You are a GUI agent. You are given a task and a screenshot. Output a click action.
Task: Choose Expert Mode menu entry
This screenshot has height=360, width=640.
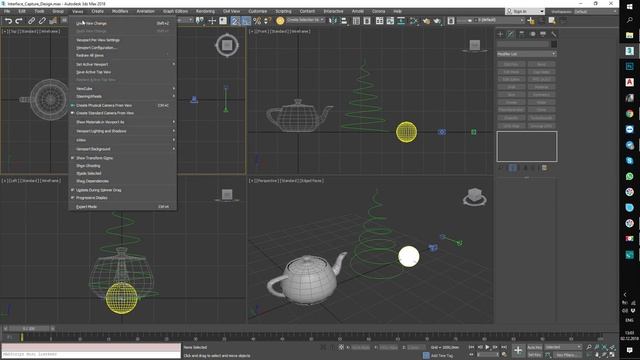coord(122,207)
